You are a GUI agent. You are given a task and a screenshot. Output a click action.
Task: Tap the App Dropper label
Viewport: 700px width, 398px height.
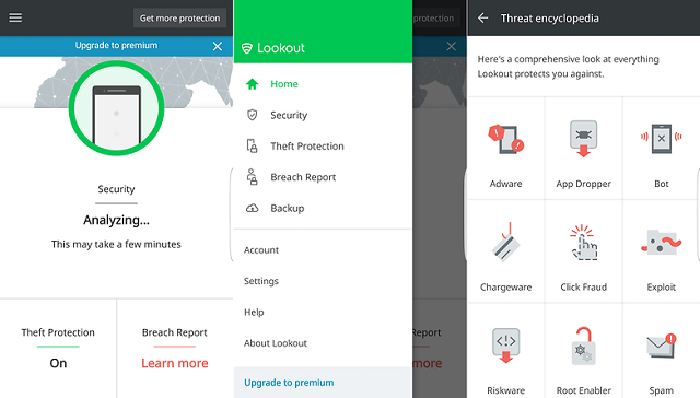coord(583,184)
